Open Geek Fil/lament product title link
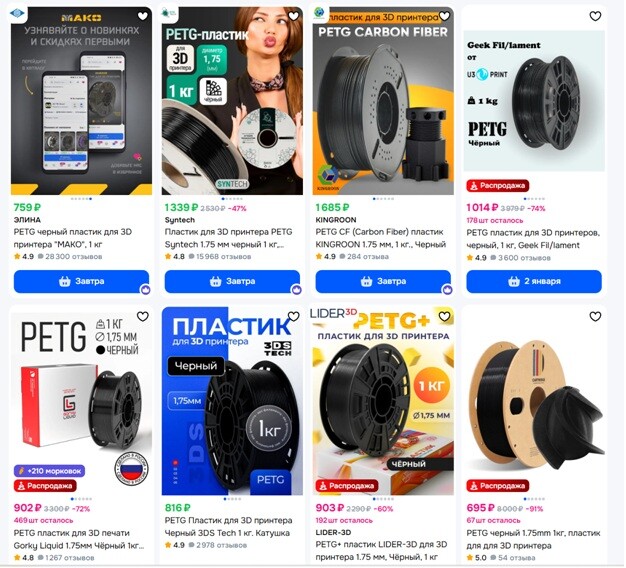Image resolution: width=626 pixels, height=568 pixels. point(533,239)
